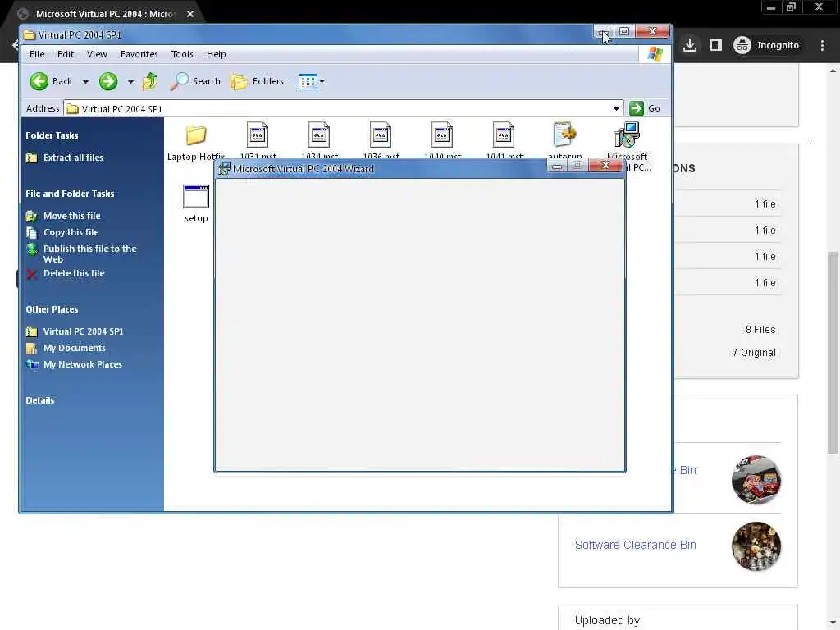Click the web page vertical scrollbar thumb

coord(833,353)
